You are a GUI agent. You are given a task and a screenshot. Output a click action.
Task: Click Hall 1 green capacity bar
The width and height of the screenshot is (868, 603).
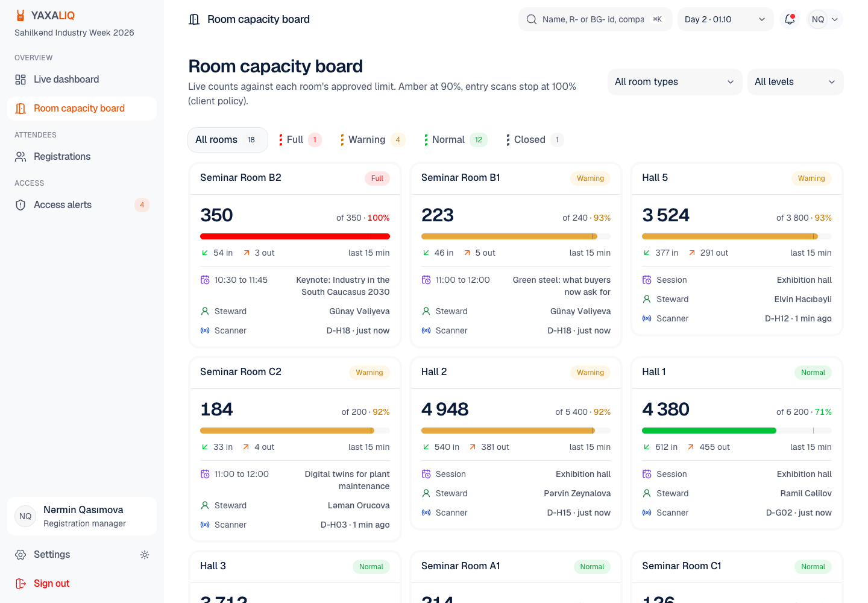[737, 431]
